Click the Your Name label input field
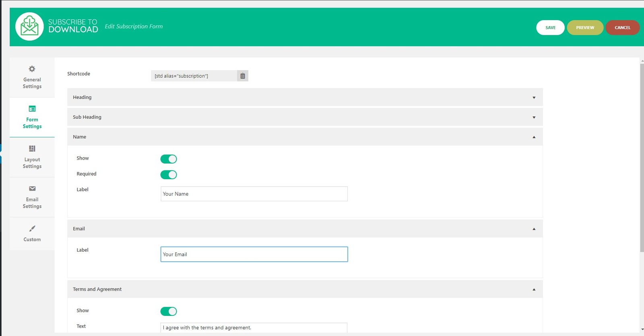 pos(254,194)
